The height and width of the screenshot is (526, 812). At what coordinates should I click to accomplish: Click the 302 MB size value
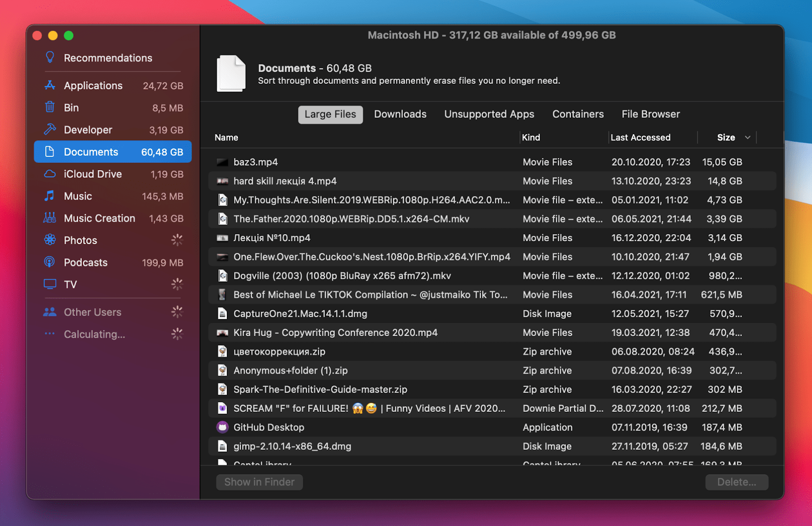725,389
